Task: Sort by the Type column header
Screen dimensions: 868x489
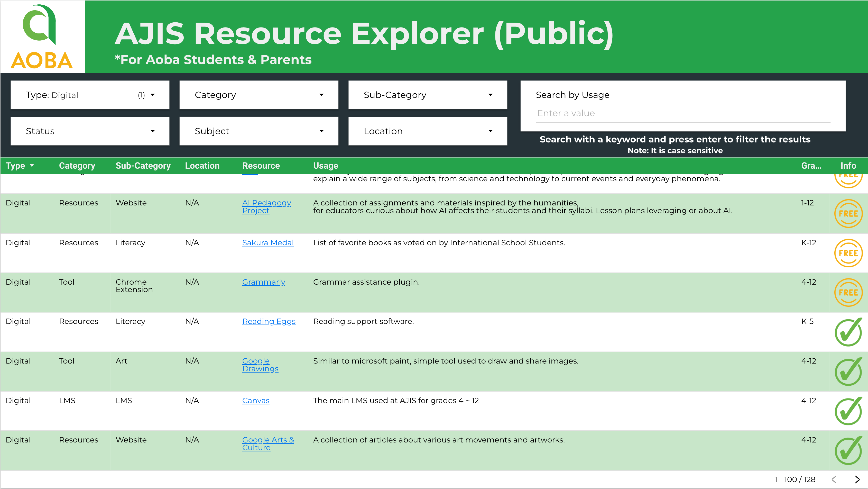Action: coord(15,166)
